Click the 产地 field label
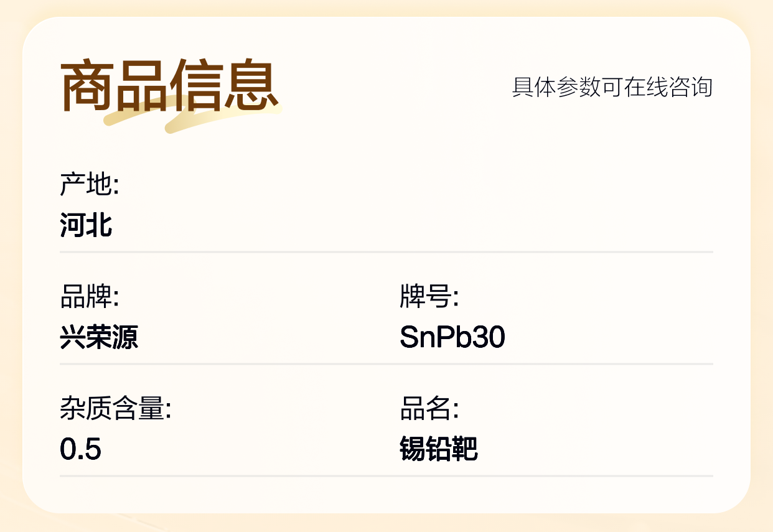Viewport: 773px width, 532px height. click(x=89, y=185)
